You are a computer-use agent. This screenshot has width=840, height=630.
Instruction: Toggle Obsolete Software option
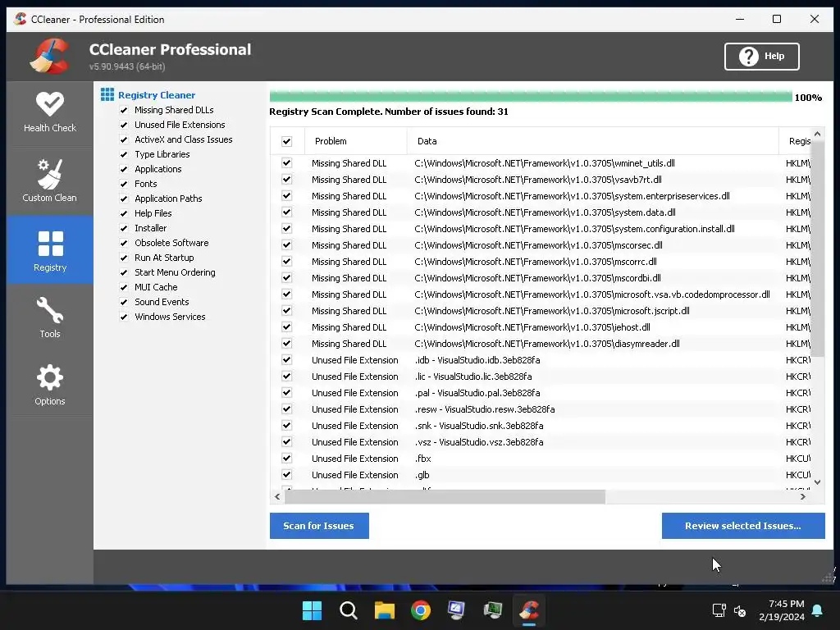point(124,243)
